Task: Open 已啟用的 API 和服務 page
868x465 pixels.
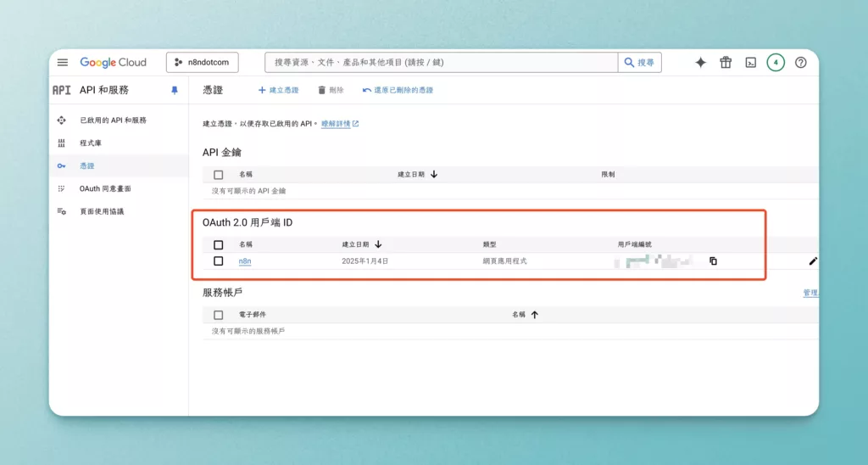Action: [113, 120]
